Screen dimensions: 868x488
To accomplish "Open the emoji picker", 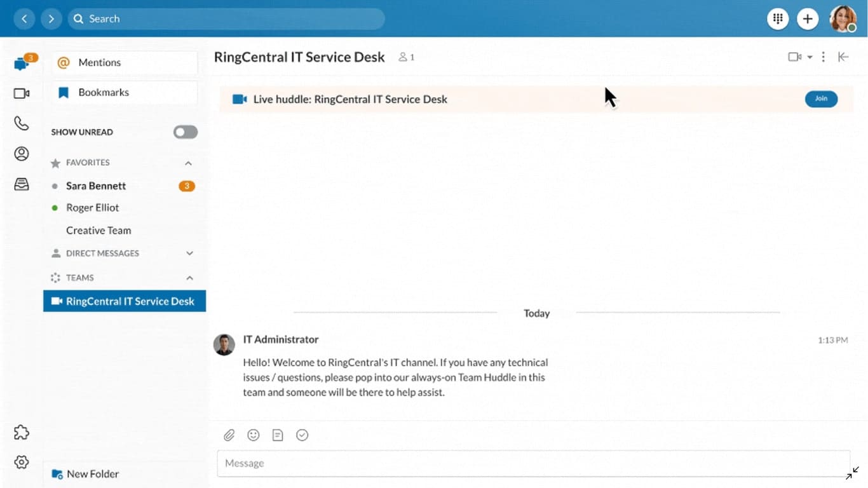I will tap(254, 435).
